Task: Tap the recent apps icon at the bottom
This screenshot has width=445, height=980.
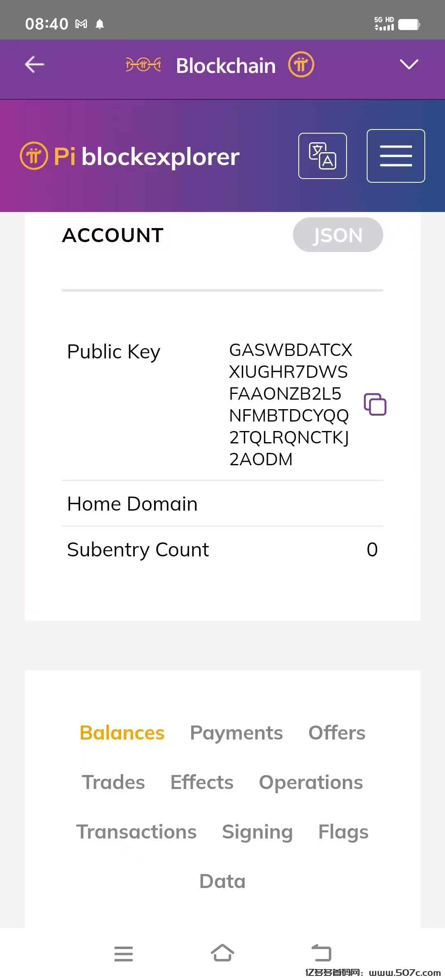Action: (x=124, y=954)
